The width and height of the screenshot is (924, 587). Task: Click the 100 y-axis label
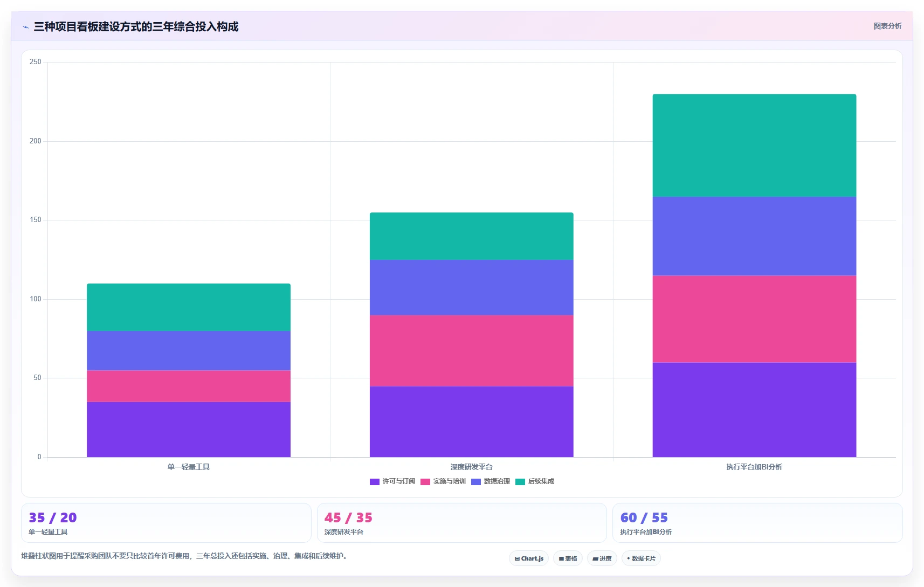(36, 299)
